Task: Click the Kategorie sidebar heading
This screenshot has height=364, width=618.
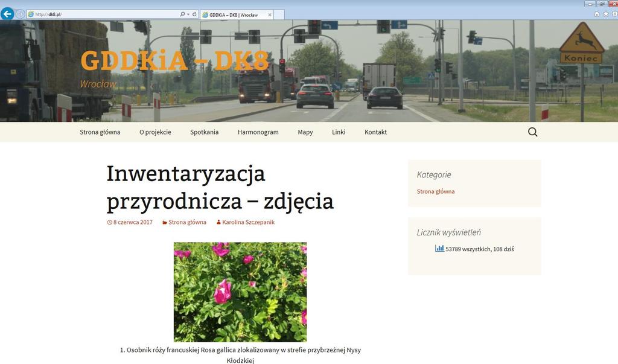Action: tap(434, 174)
